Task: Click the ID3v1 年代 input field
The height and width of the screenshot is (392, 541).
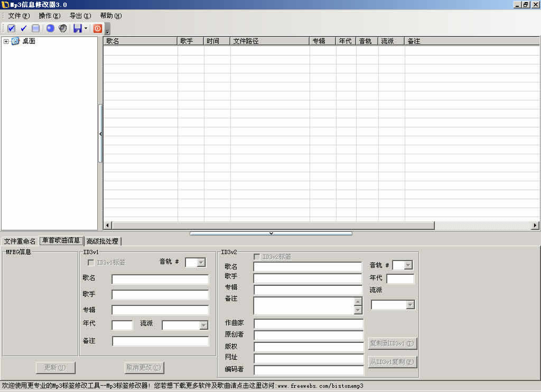Action: pyautogui.click(x=122, y=325)
